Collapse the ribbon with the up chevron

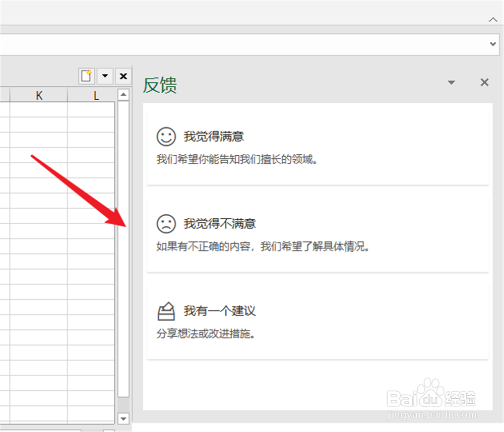[x=493, y=20]
